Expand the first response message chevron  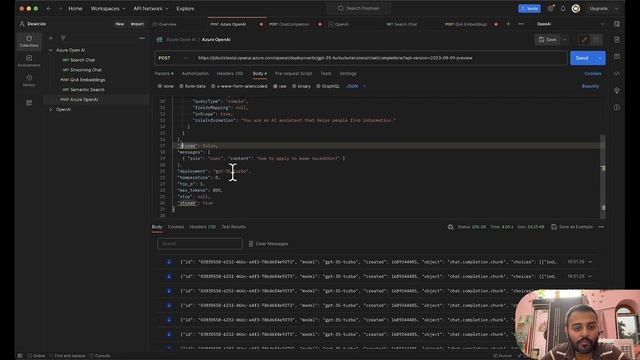590,262
